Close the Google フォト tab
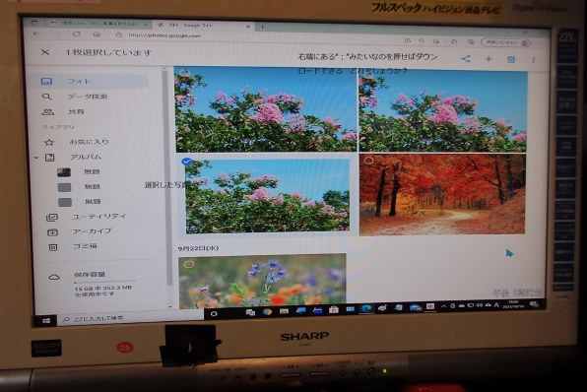 [247, 27]
